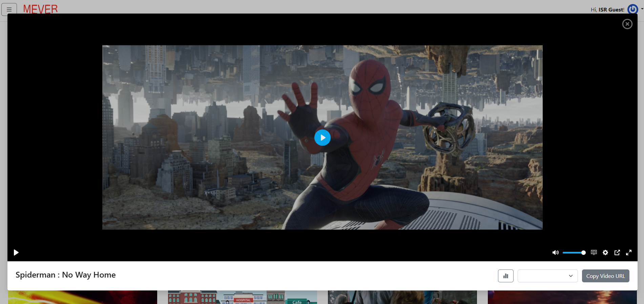Enter fullscreen mode
The height and width of the screenshot is (304, 644).
click(x=629, y=252)
